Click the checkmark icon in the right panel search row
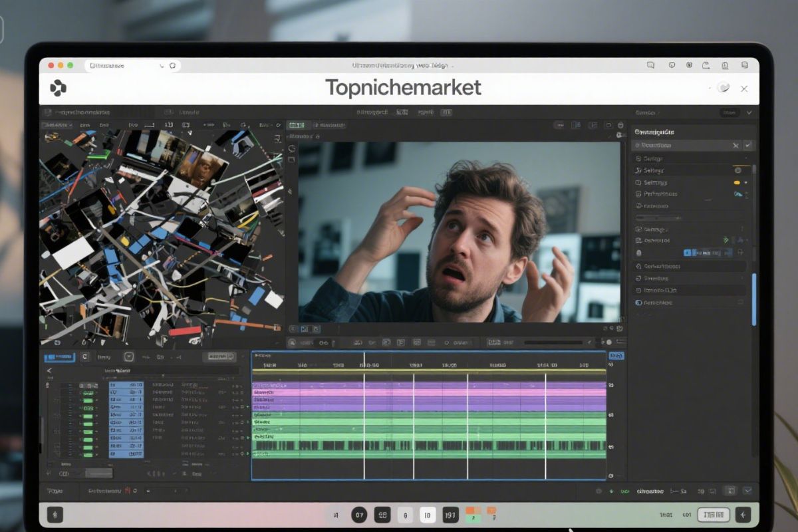 click(748, 145)
